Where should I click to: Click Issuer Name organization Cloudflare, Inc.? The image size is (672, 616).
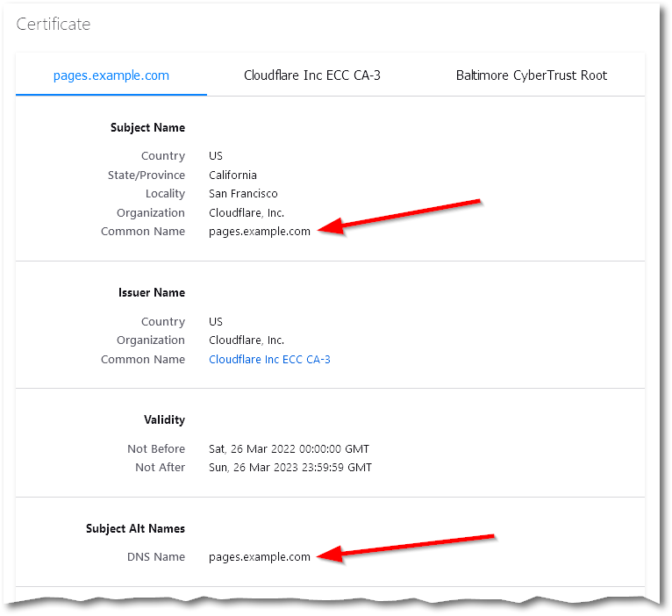(247, 340)
